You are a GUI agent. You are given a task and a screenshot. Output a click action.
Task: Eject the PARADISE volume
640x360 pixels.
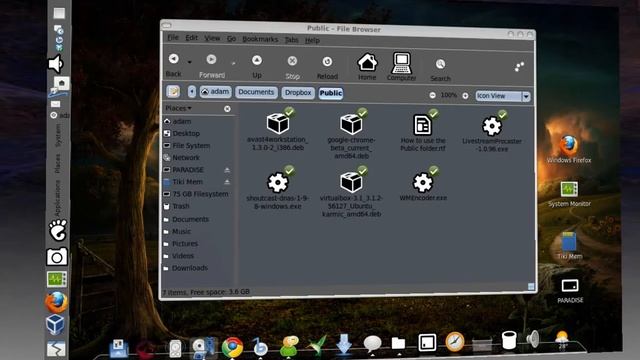click(x=227, y=170)
